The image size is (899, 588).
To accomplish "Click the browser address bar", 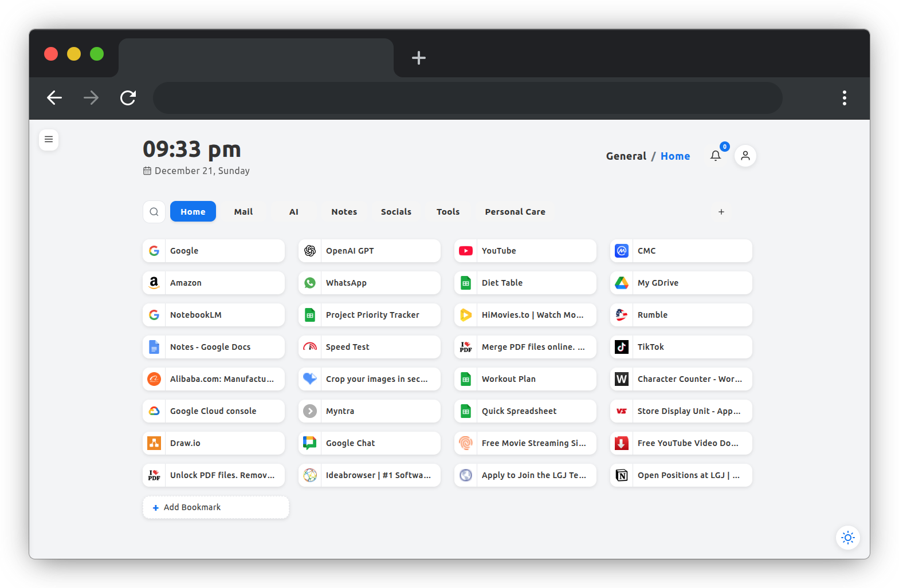I will [x=467, y=98].
